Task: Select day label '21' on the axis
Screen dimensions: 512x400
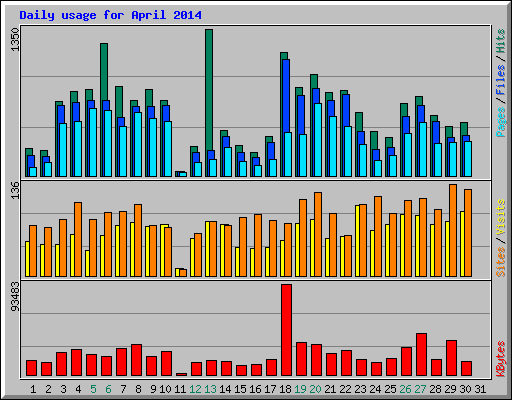Action: pos(330,389)
